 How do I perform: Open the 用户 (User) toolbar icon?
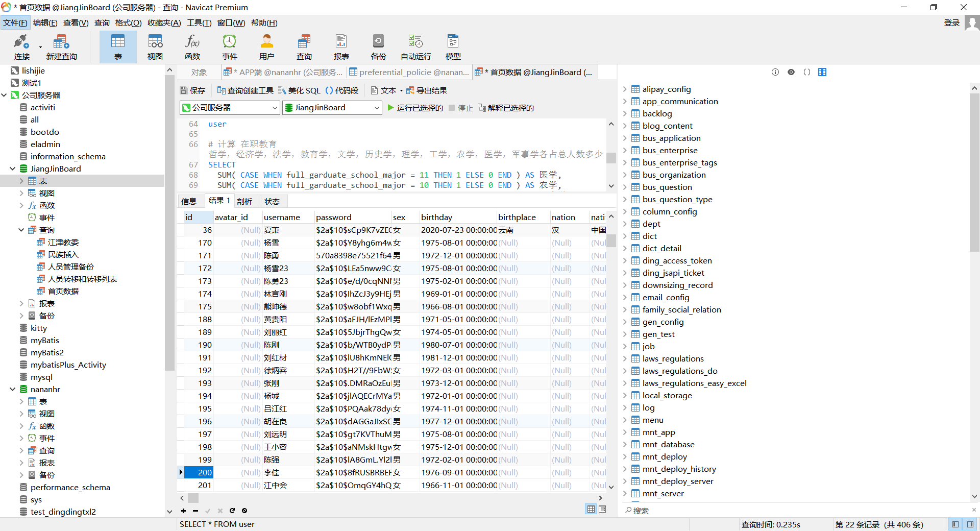267,47
